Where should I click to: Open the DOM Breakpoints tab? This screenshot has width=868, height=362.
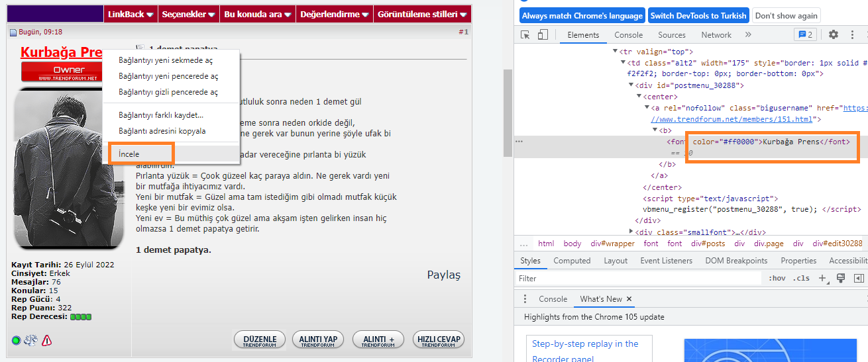736,261
